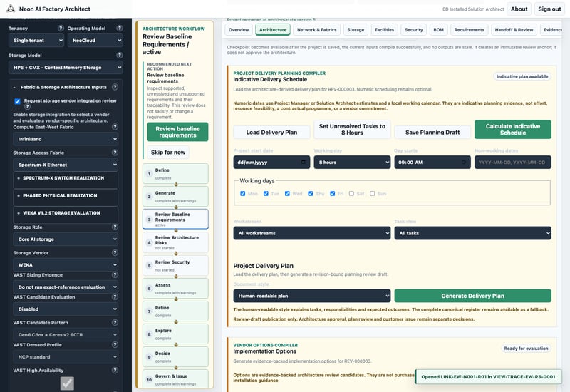This screenshot has height=392, width=570.
Task: Open Compute East-West Fabric InfiniBand dropdown
Action: click(66, 139)
